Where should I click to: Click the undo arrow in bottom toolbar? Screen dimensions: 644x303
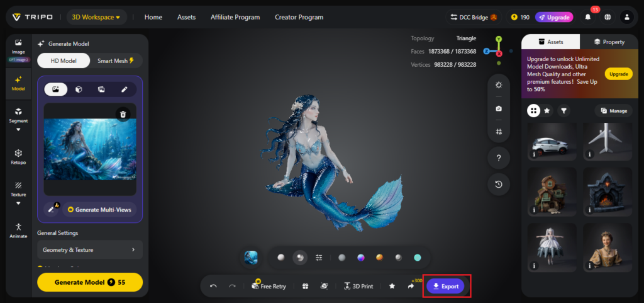click(213, 286)
